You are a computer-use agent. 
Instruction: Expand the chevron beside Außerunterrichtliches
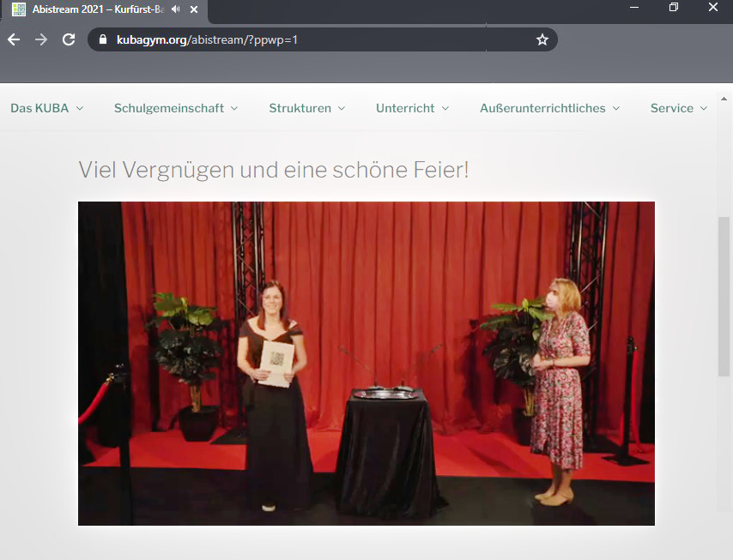click(616, 108)
